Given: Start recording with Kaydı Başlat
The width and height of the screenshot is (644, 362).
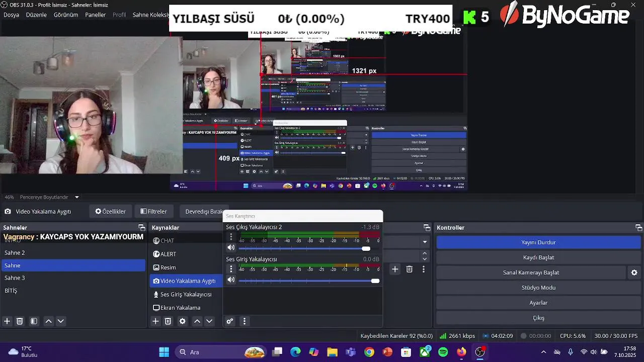Looking at the screenshot, I should 538,257.
